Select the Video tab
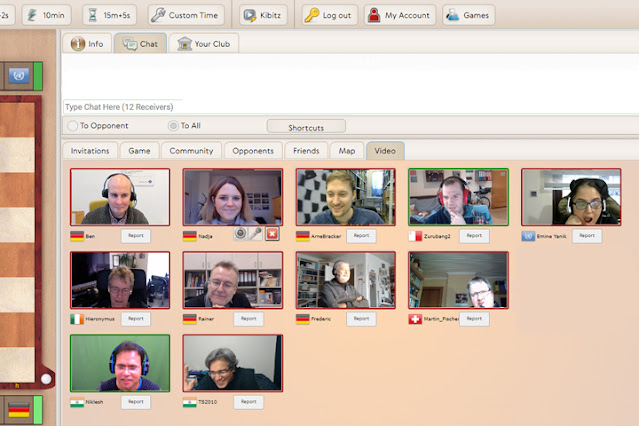The image size is (639, 426). coord(385,151)
